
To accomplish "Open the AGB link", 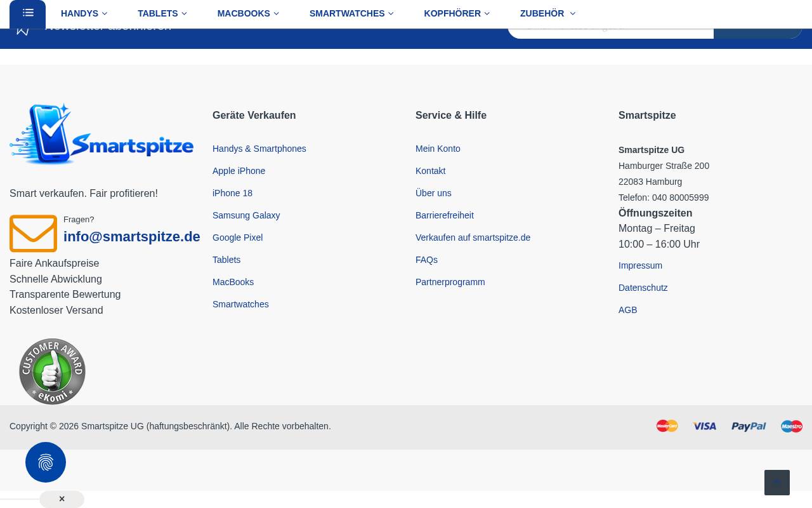I will click(627, 310).
